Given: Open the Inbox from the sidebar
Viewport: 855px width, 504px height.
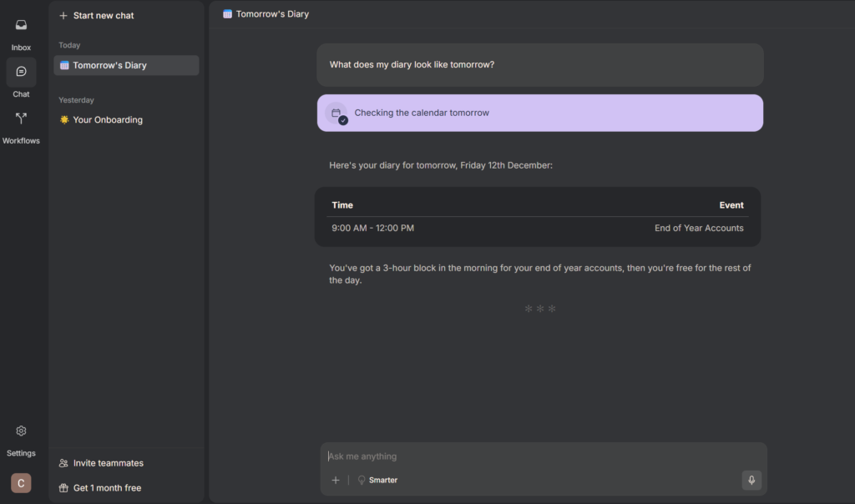Looking at the screenshot, I should (21, 27).
